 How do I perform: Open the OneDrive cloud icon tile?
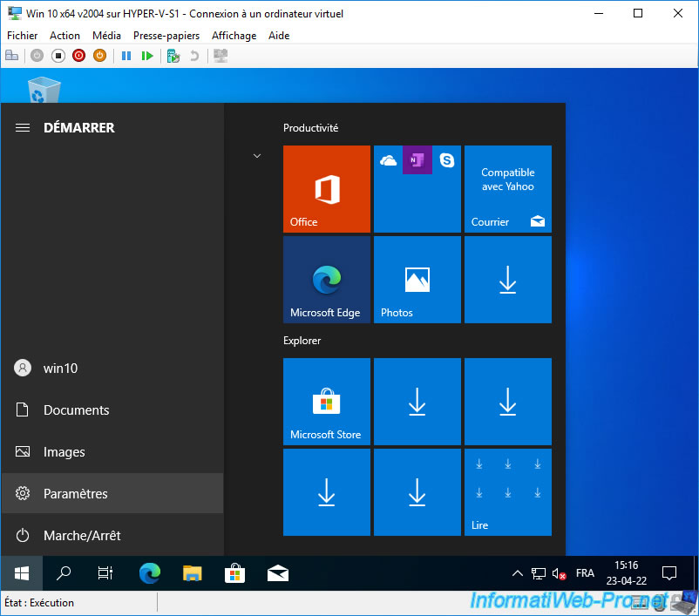(x=388, y=160)
